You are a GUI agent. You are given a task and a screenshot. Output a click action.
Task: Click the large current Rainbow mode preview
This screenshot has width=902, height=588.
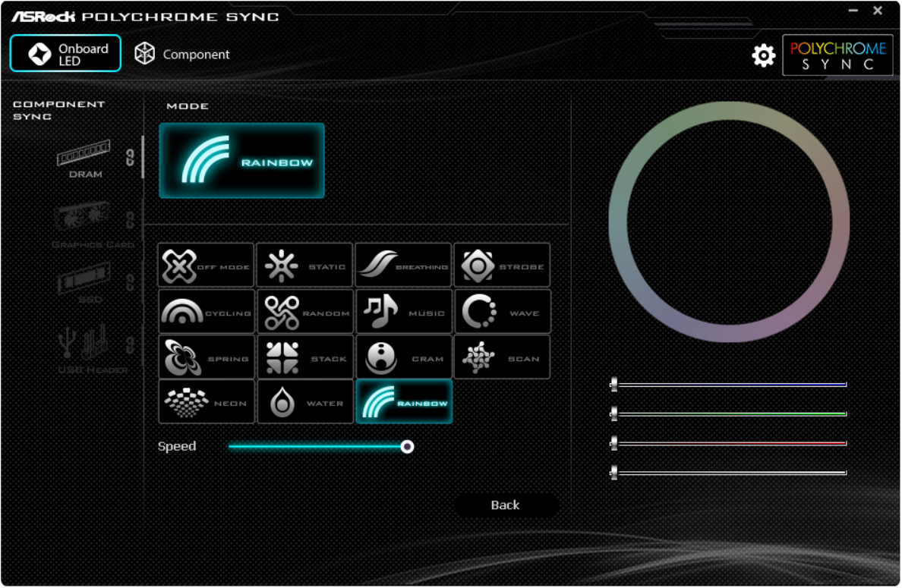point(241,160)
